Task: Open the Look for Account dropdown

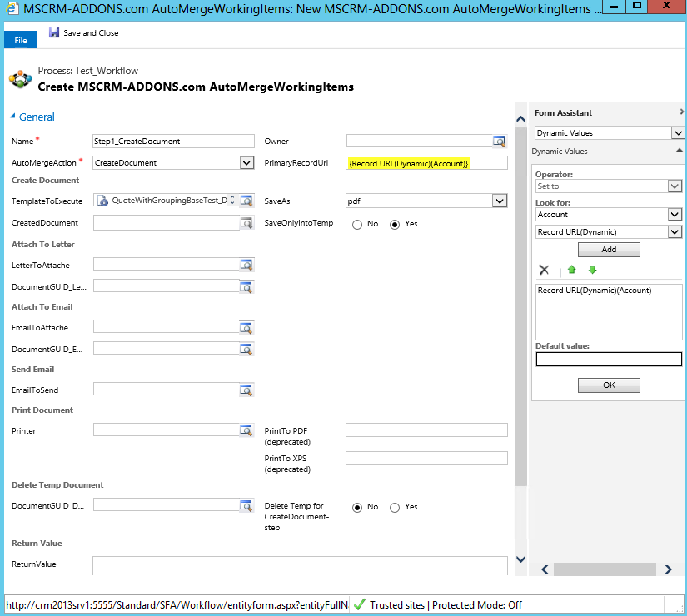Action: (x=675, y=214)
